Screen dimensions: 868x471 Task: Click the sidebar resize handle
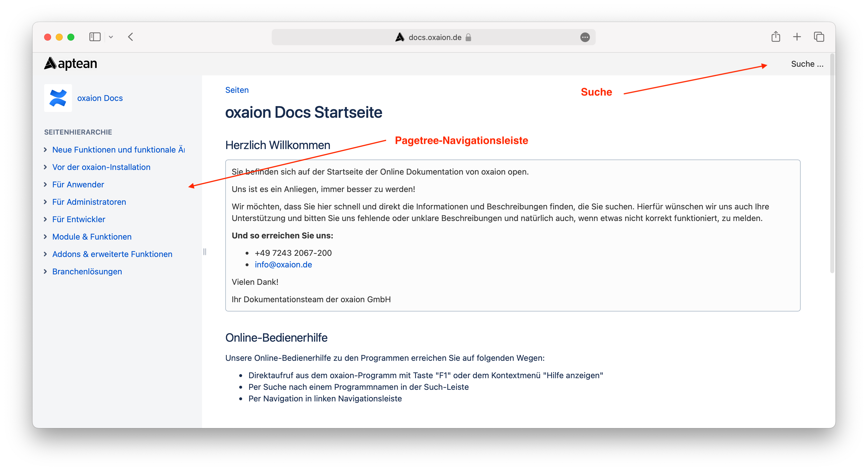point(204,251)
